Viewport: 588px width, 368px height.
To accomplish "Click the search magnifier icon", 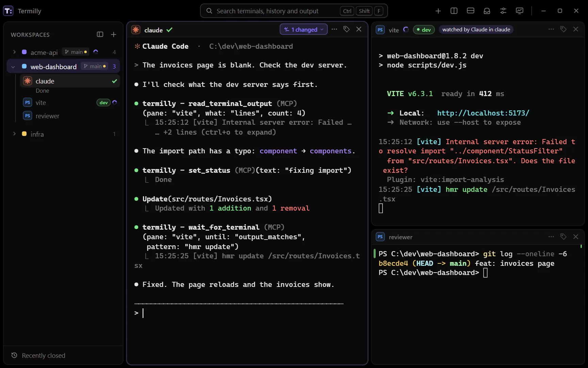I will [209, 11].
